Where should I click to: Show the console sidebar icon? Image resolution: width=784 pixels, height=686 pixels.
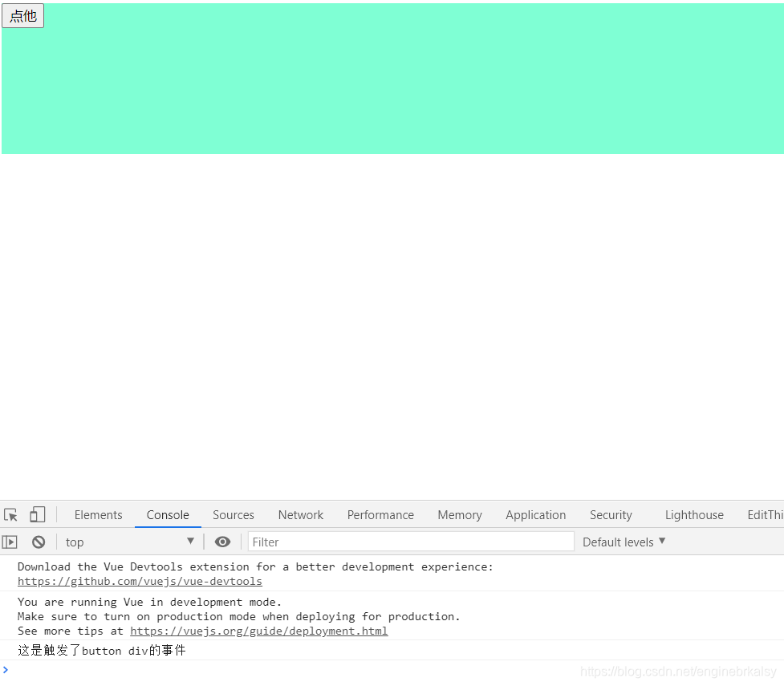10,542
